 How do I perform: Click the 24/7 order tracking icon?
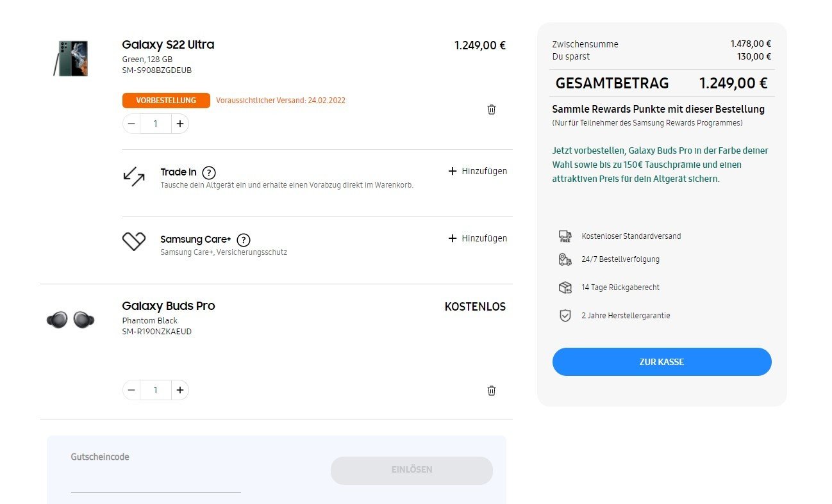point(565,259)
